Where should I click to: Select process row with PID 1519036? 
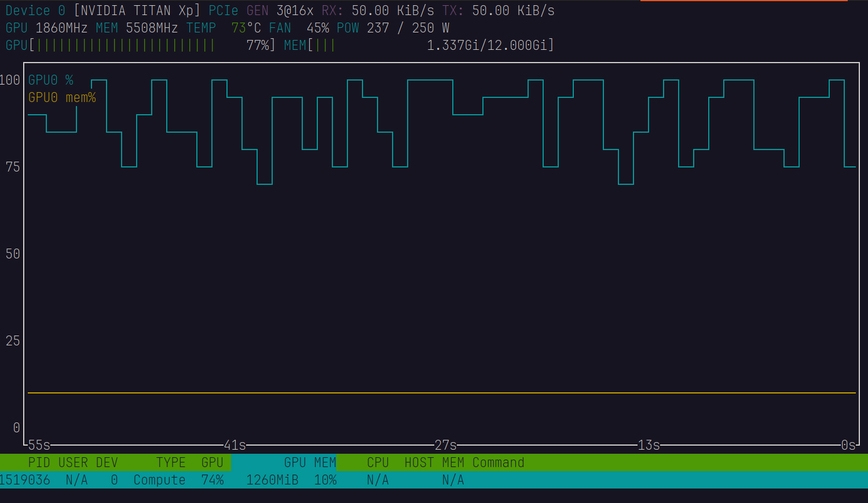pyautogui.click(x=24, y=480)
